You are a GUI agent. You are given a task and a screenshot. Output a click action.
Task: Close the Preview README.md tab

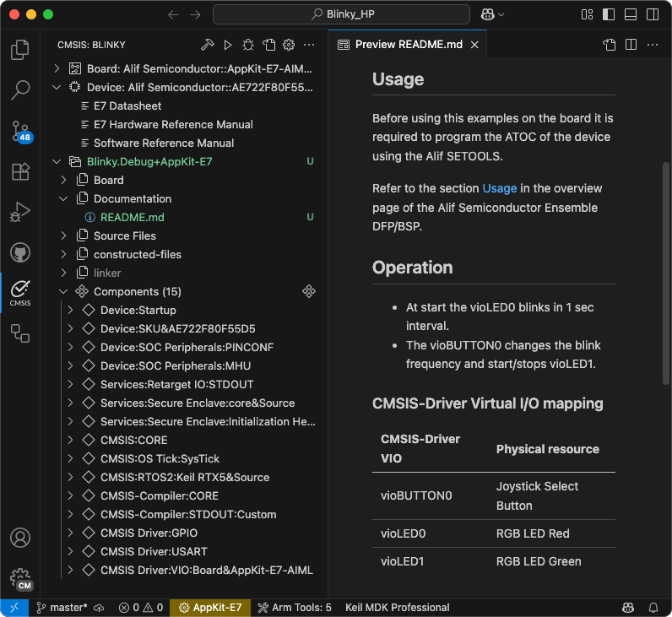(x=474, y=45)
